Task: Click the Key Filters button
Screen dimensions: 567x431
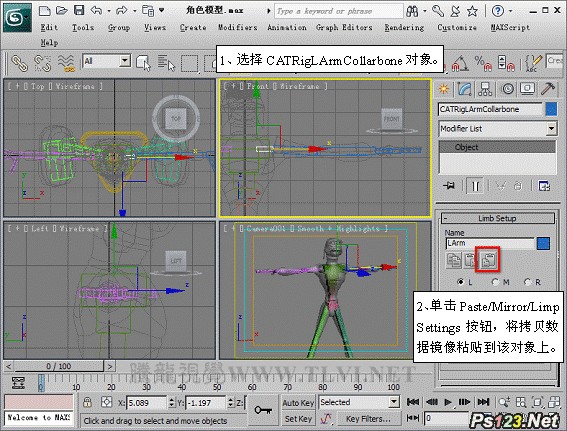Action: click(x=368, y=419)
